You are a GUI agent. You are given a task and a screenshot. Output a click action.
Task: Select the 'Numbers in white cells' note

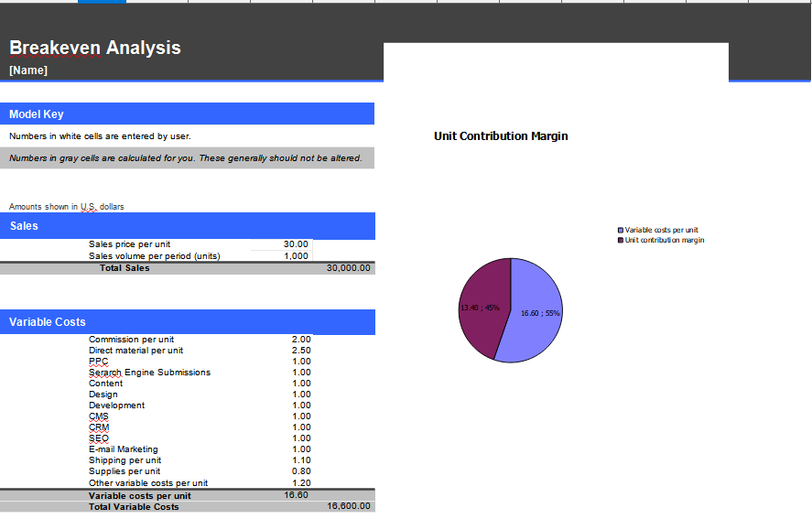[x=100, y=136]
